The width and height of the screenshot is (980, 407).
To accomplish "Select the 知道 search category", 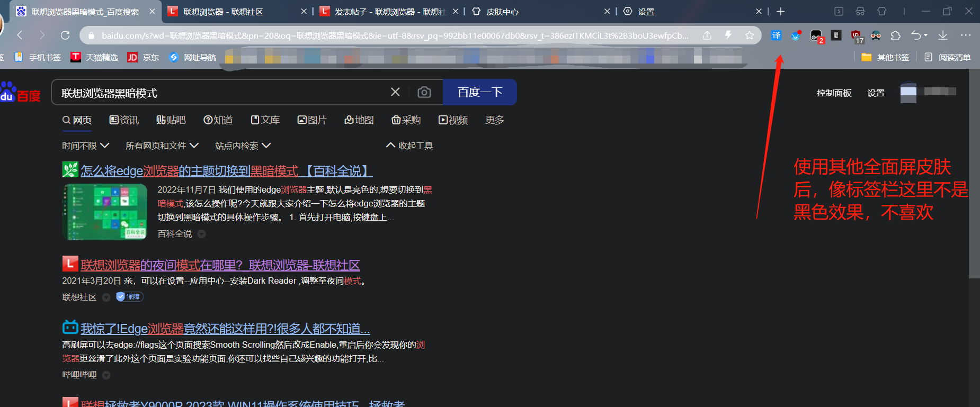I will point(218,120).
